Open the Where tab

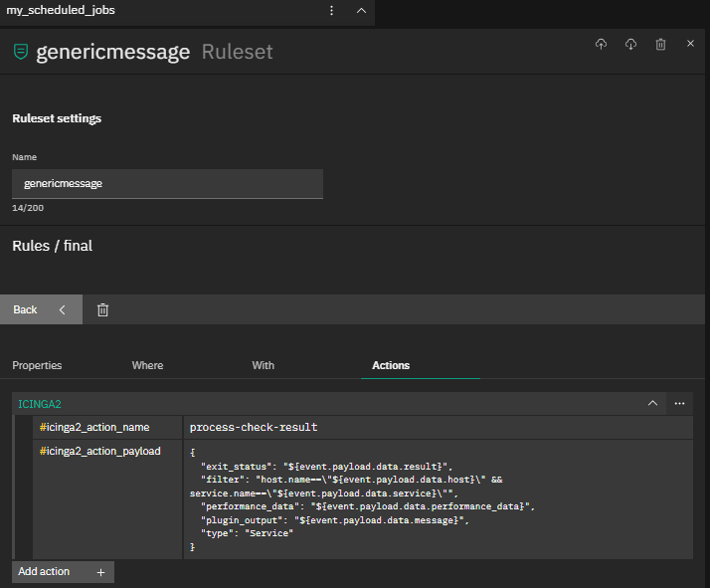[x=147, y=365]
